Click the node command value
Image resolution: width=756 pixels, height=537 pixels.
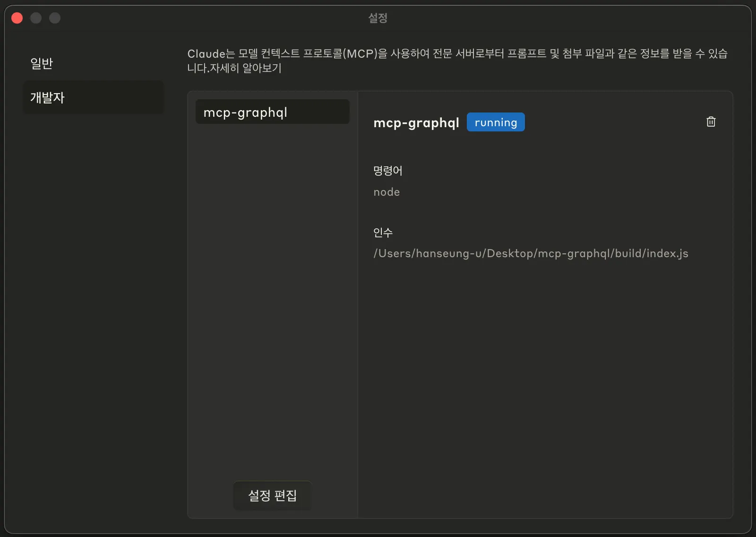[387, 192]
